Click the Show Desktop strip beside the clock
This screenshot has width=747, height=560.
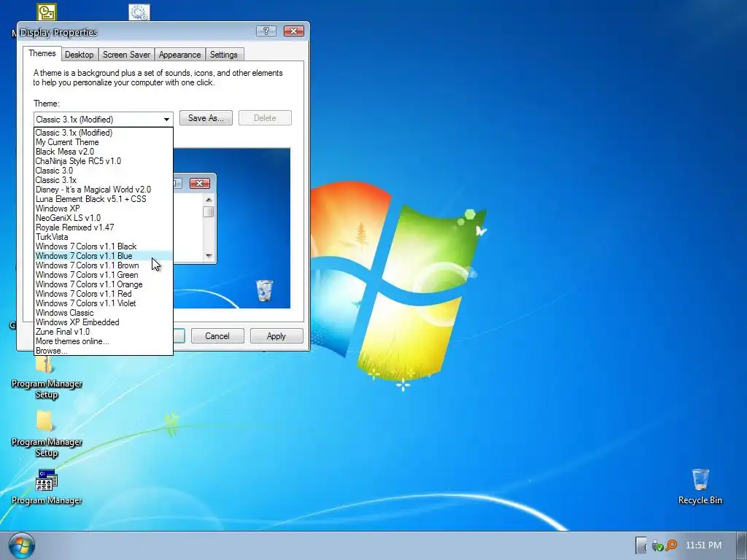click(742, 545)
